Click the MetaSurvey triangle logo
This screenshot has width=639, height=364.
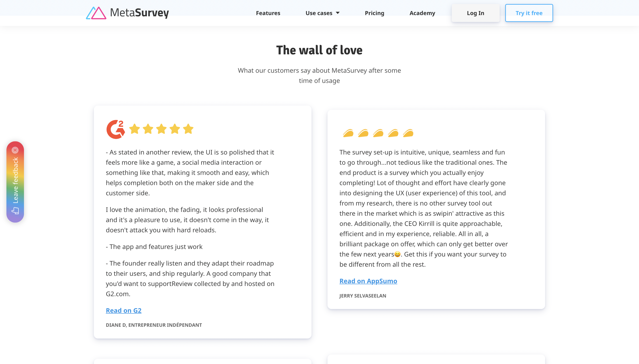(96, 13)
